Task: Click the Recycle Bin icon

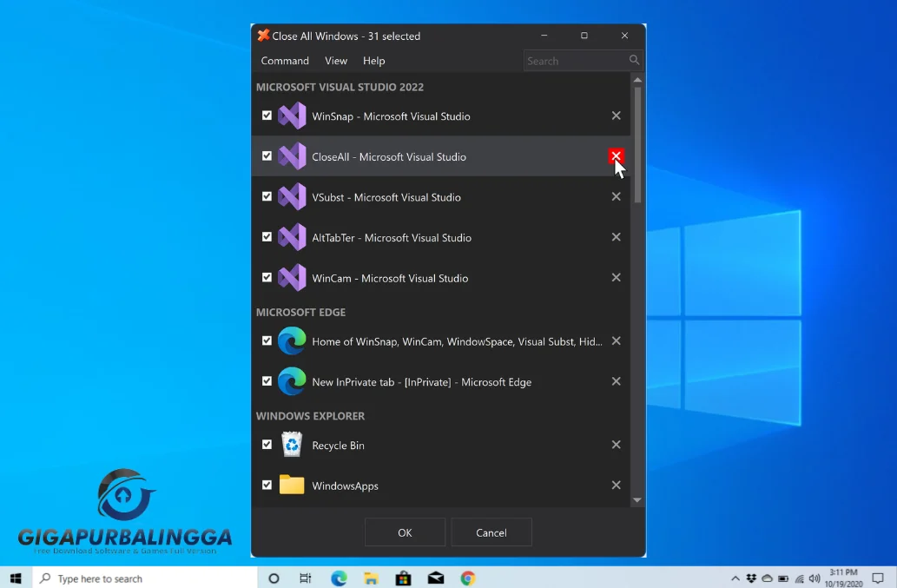Action: 292,445
